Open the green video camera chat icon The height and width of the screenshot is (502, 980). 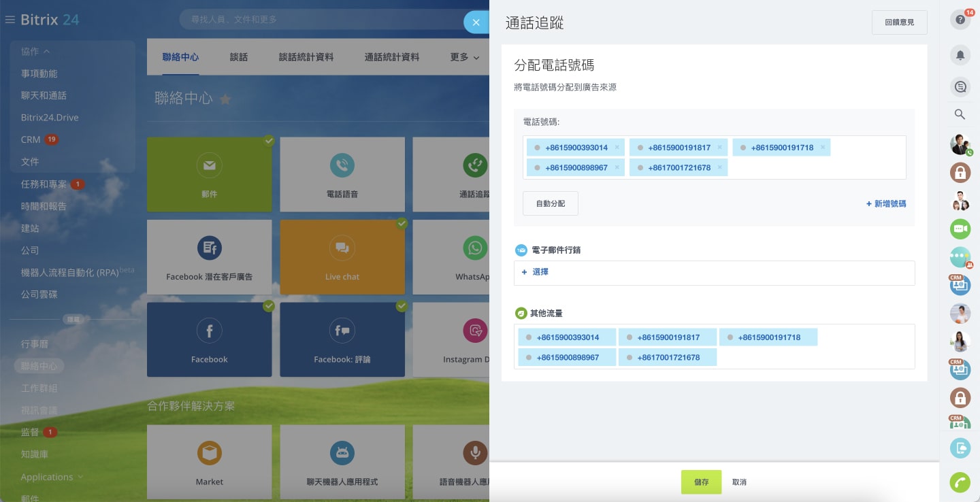[x=960, y=229]
